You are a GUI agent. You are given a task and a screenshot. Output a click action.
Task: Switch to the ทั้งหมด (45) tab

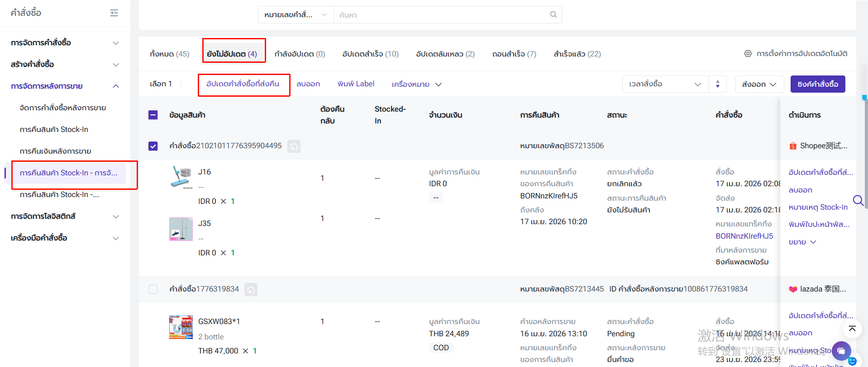169,54
